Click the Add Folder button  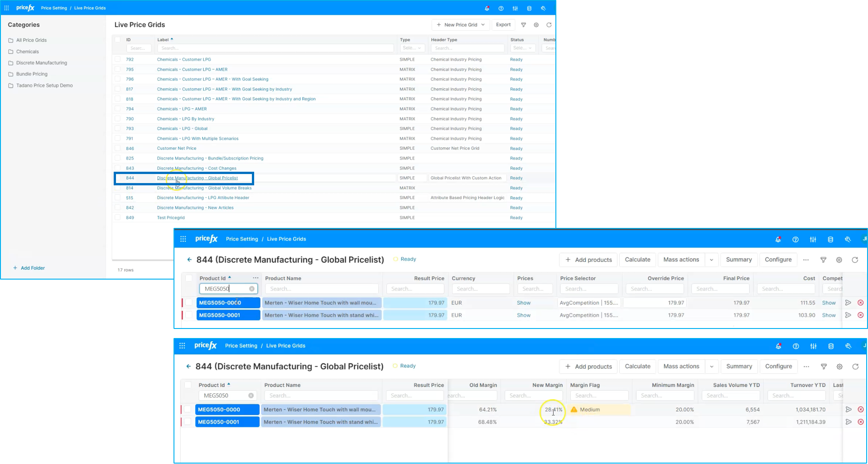29,268
